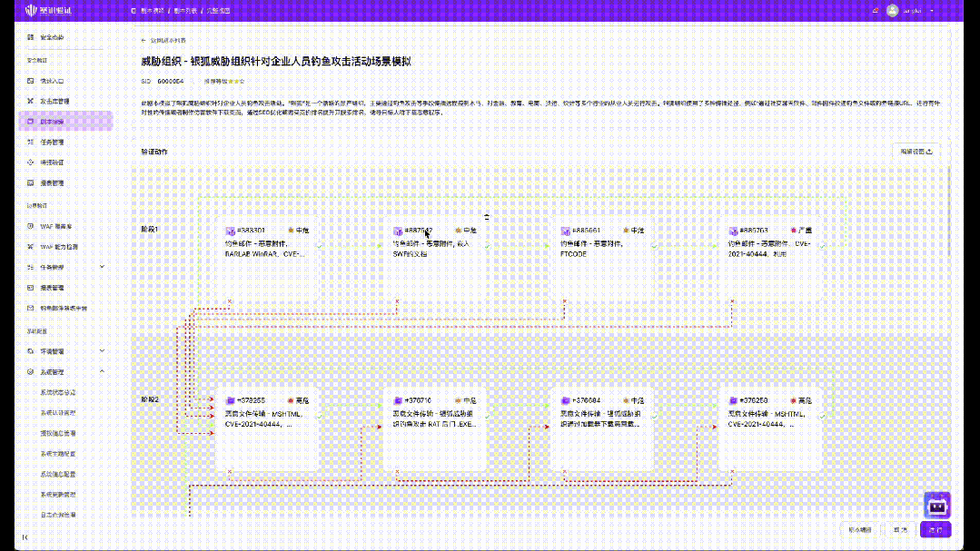Image resolution: width=980 pixels, height=551 pixels.
Task: Click the canvas vertical scrollbar on the right
Action: point(949,212)
